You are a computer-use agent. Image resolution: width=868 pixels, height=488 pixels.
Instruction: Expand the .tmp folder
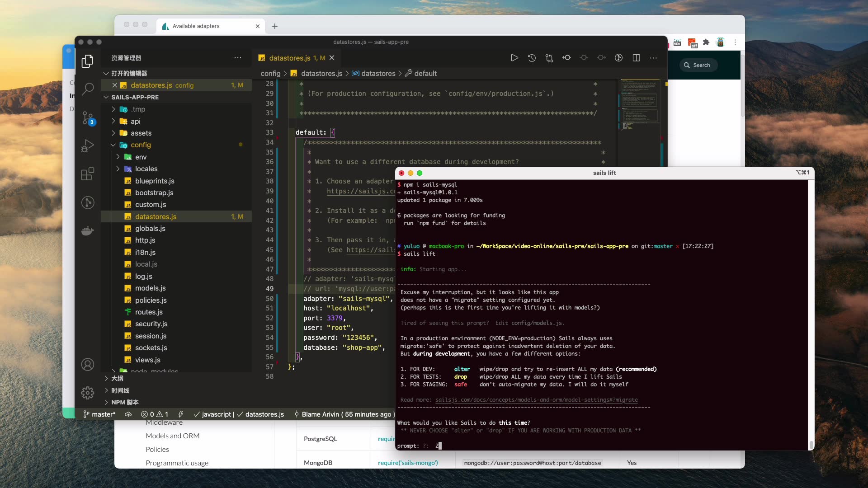coord(137,109)
